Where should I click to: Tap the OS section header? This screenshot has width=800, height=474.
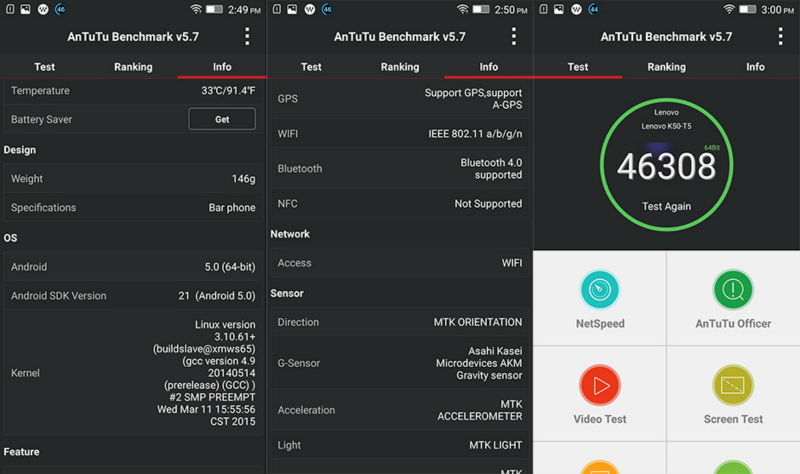pyautogui.click(x=10, y=238)
